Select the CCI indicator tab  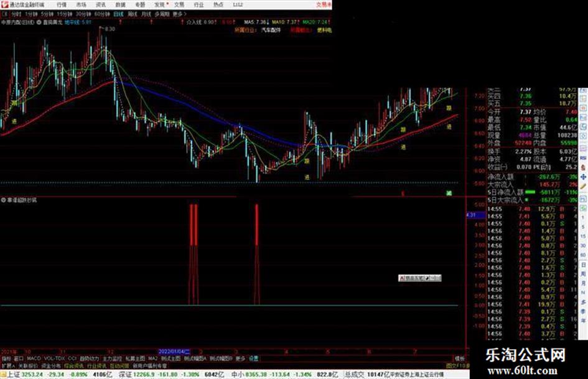pyautogui.click(x=72, y=358)
